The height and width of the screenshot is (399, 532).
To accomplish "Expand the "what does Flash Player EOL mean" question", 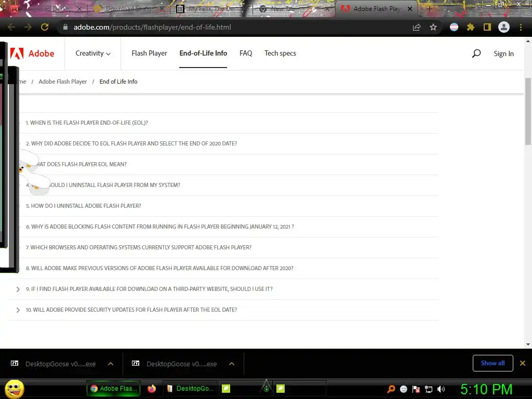I will point(82,164).
